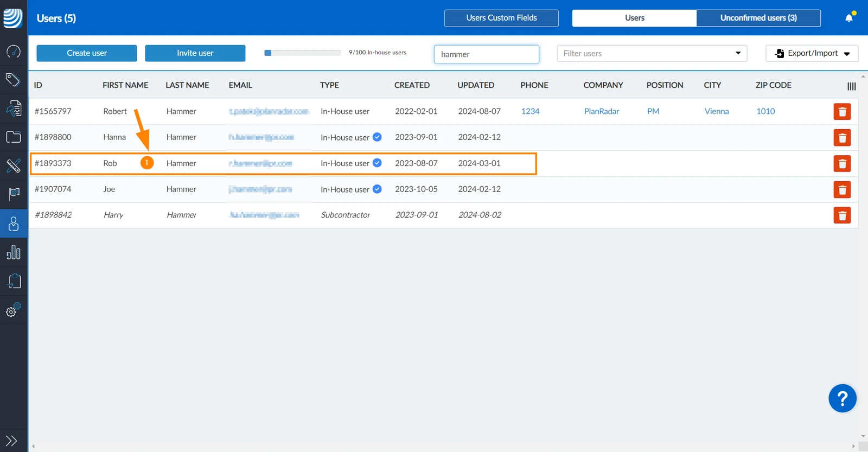868x452 pixels.
Task: Click the Create user button
Action: [87, 53]
